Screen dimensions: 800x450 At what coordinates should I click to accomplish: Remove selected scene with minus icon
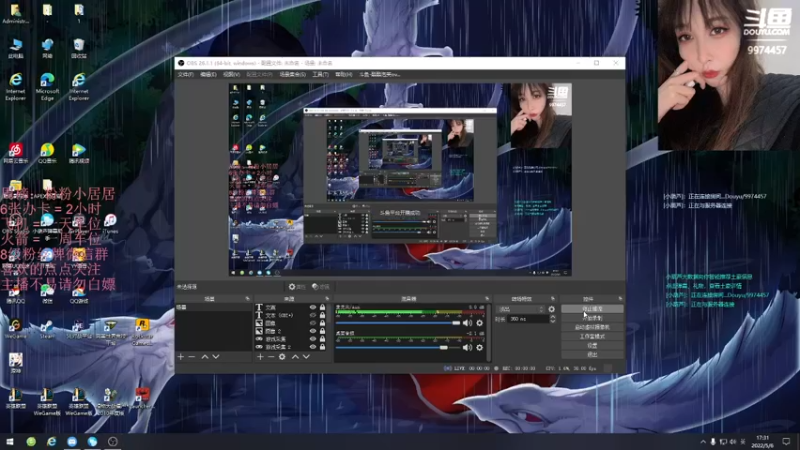point(192,357)
